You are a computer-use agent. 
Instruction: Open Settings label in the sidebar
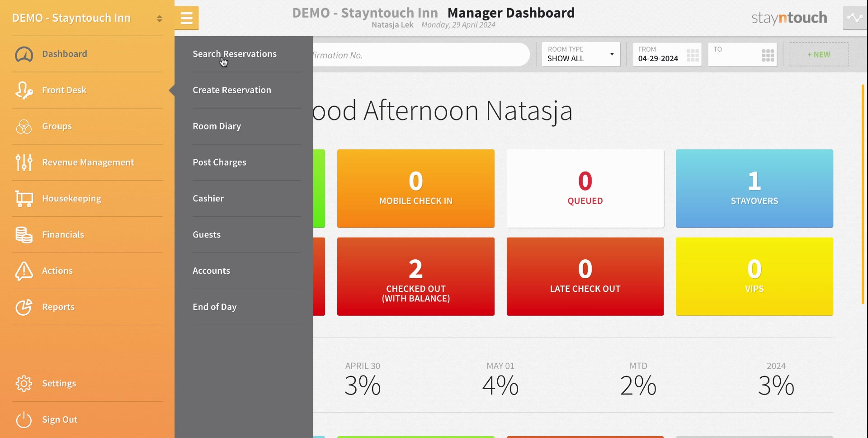(x=59, y=383)
